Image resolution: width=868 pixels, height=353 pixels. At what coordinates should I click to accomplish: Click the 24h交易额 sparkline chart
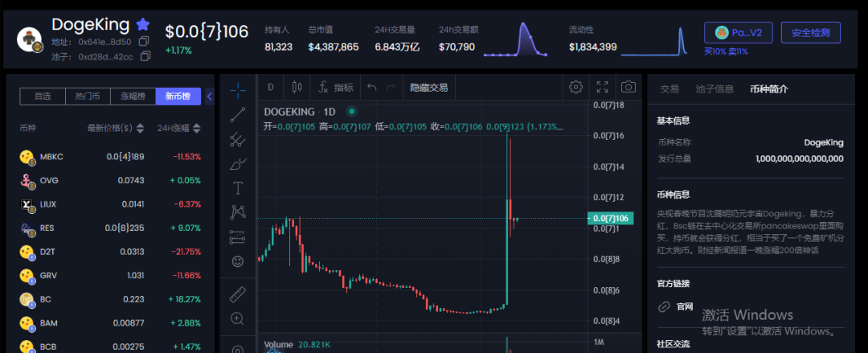click(515, 39)
